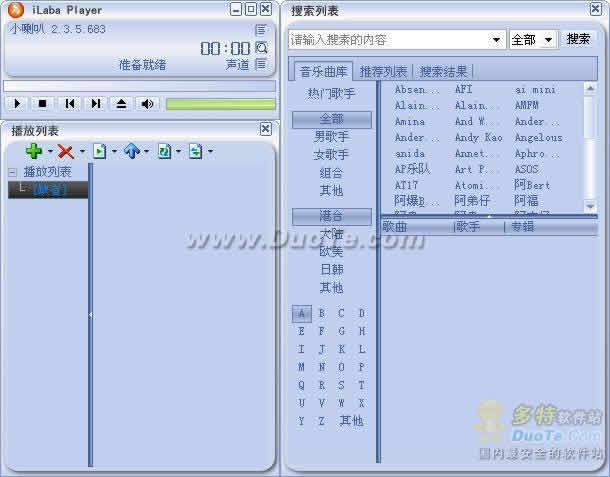
Task: Toggle the letter B filter
Action: 321,314
